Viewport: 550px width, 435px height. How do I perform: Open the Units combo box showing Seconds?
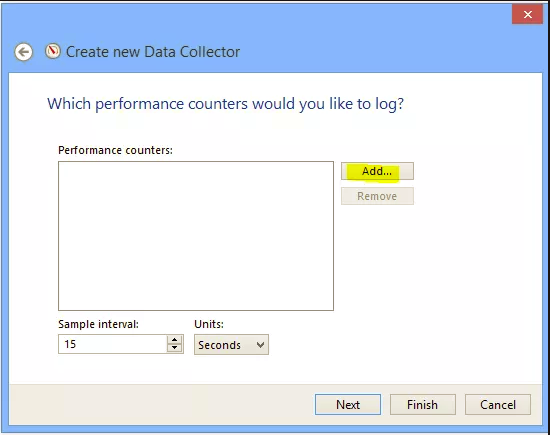[x=232, y=344]
